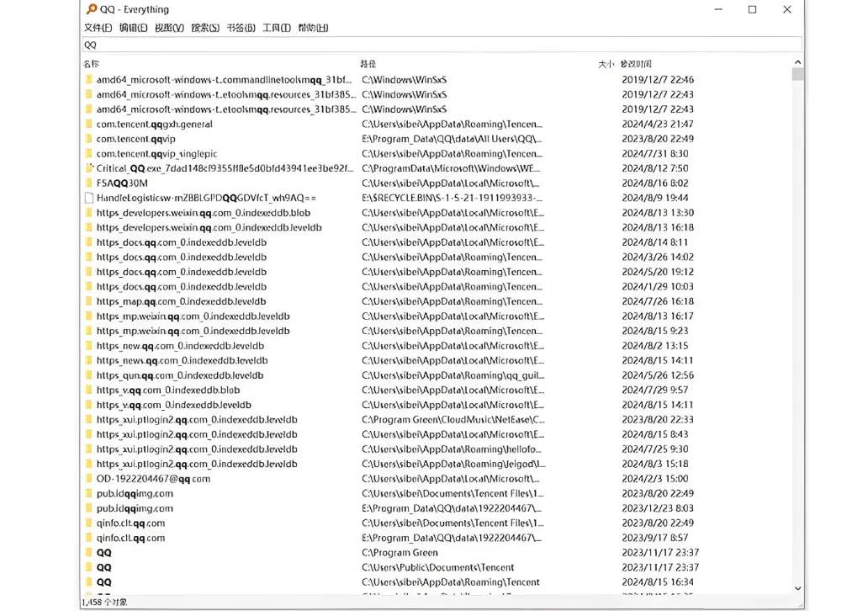Click blank file icon of HandleLogisticsw entry
This screenshot has width=868, height=611.
[88, 198]
